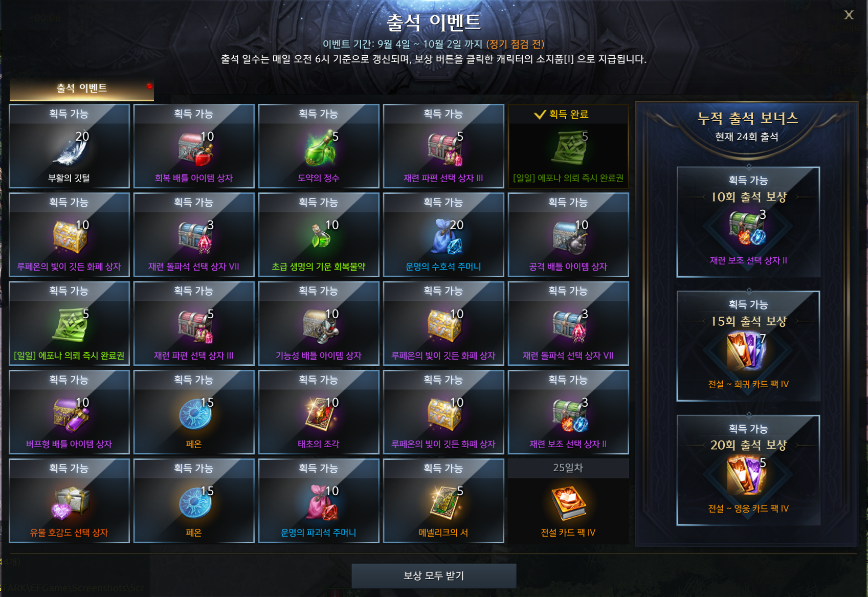Click the 보상 모두 받기 button
Screen dimensions: 868x597
(x=434, y=576)
